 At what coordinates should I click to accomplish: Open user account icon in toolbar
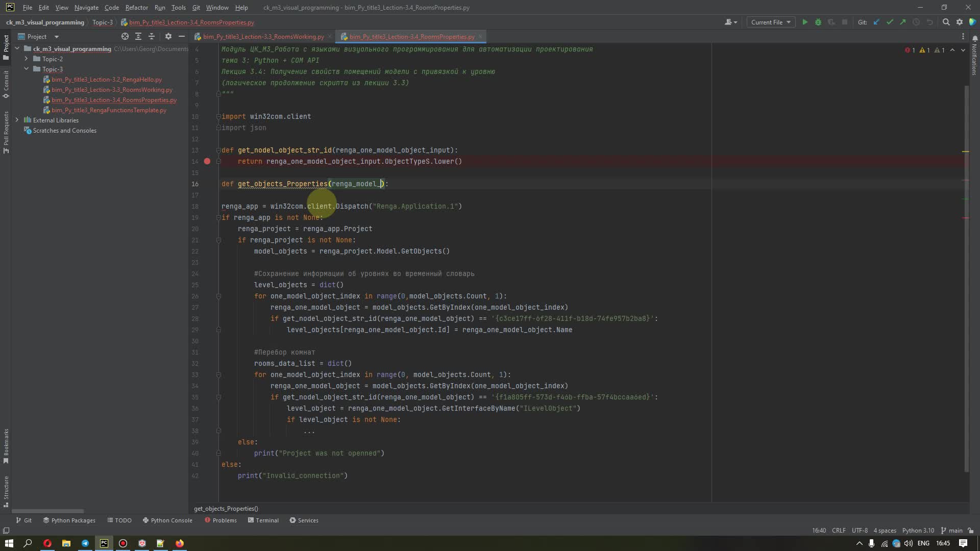click(x=731, y=22)
